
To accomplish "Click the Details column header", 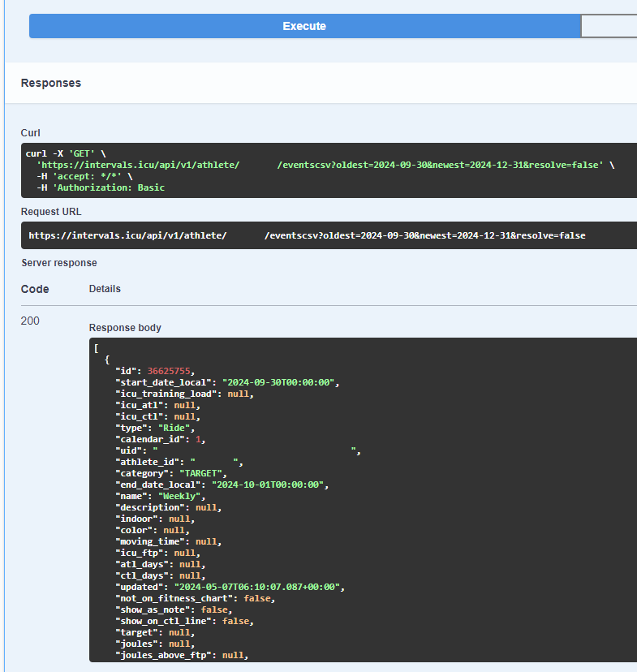I will coord(105,289).
